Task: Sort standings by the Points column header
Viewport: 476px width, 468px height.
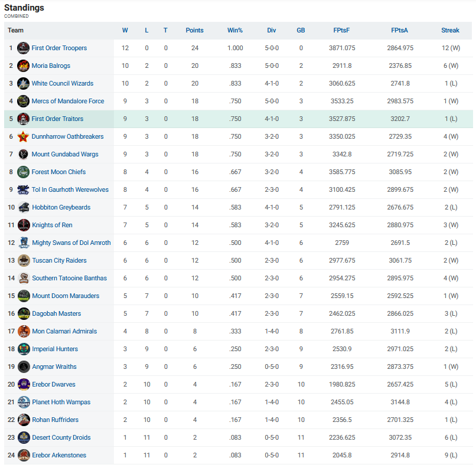Action: pyautogui.click(x=194, y=30)
